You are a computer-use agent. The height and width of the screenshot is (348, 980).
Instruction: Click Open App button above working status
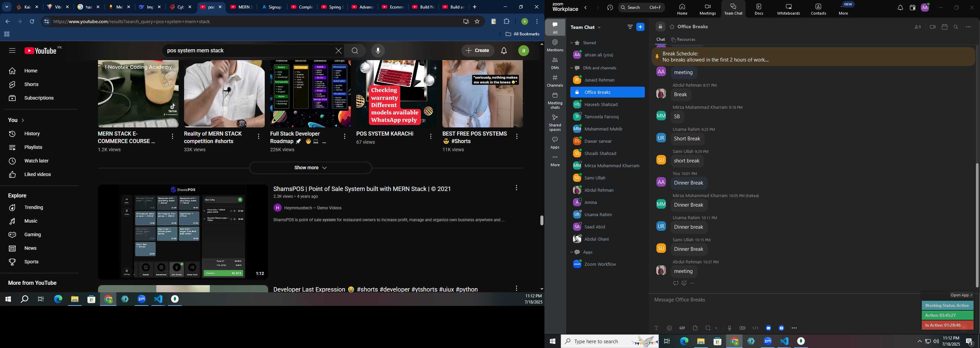tap(961, 295)
